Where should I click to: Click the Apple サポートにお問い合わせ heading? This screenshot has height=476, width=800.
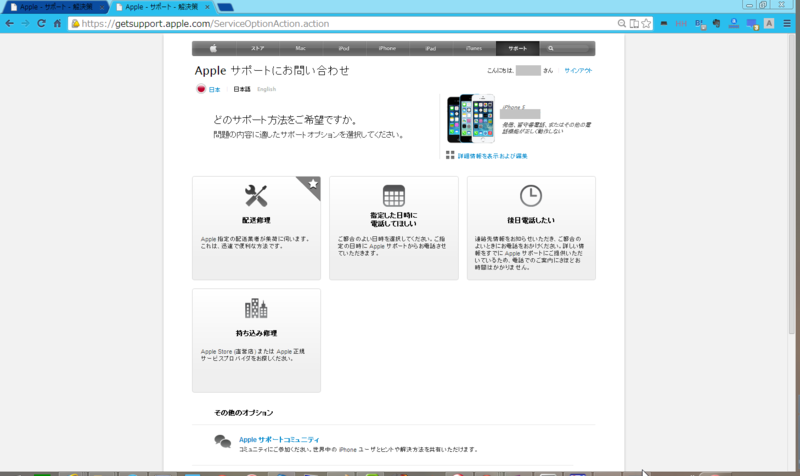coord(272,70)
